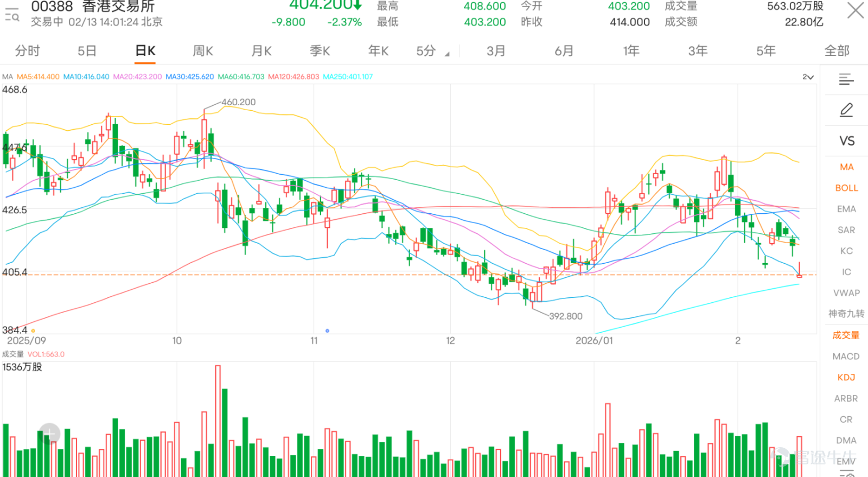
Task: Expand the 2 indicator panels dropdown
Action: pyautogui.click(x=808, y=77)
